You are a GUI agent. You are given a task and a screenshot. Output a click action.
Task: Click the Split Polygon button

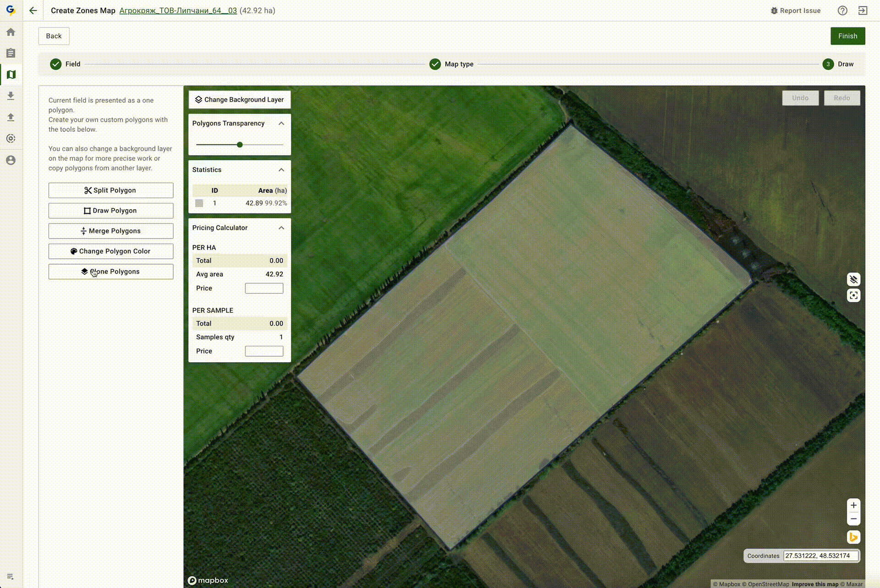pyautogui.click(x=111, y=191)
